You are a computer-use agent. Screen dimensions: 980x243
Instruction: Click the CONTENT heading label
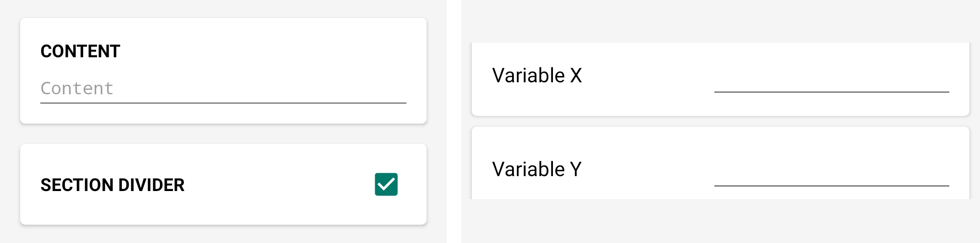pyautogui.click(x=80, y=51)
